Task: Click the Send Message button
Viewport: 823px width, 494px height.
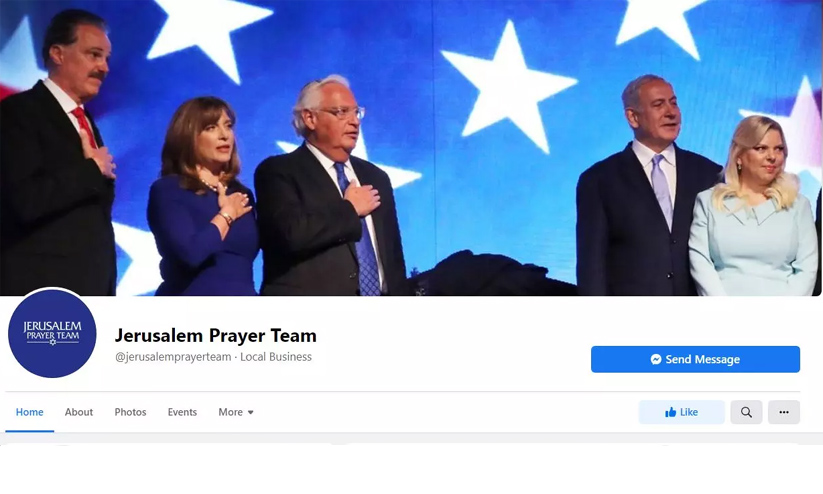Action: 695,359
